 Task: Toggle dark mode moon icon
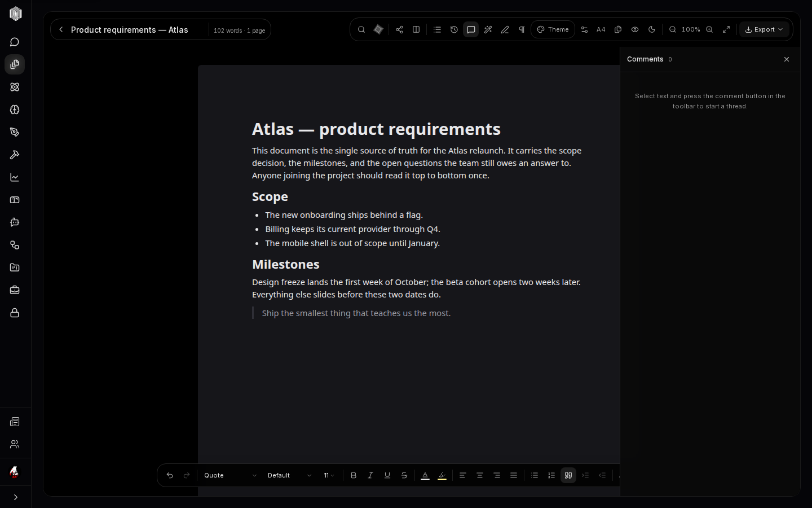[x=652, y=30]
